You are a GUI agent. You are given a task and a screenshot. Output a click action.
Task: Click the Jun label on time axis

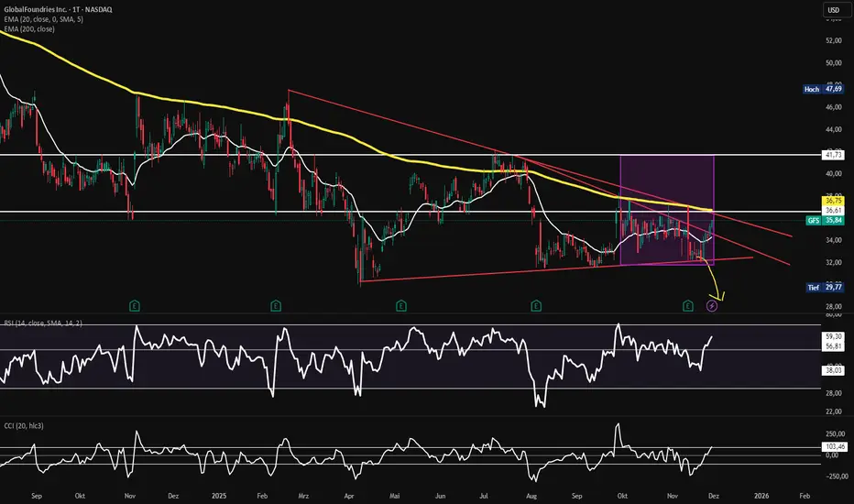tap(440, 496)
